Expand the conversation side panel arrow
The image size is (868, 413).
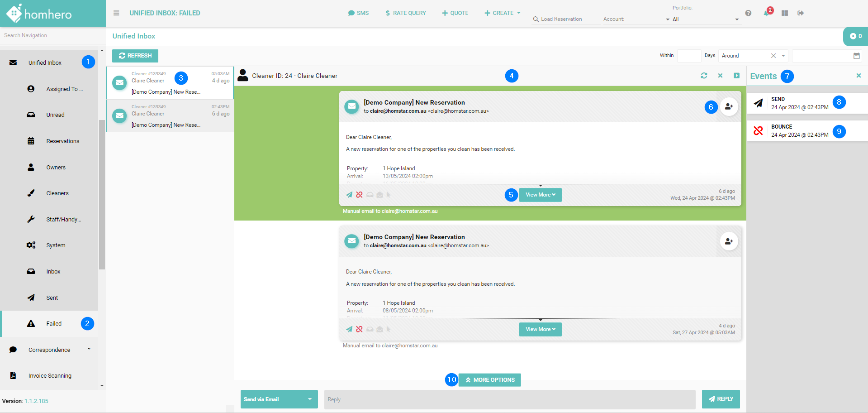pyautogui.click(x=736, y=76)
